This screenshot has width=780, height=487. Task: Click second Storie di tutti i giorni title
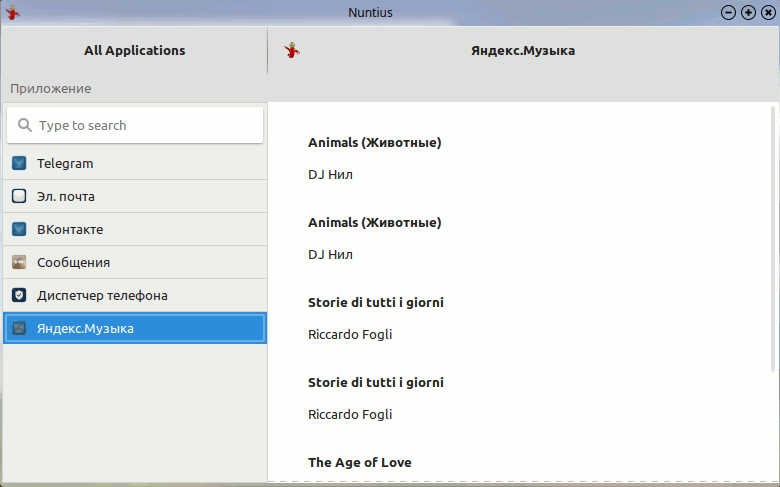pyautogui.click(x=376, y=383)
